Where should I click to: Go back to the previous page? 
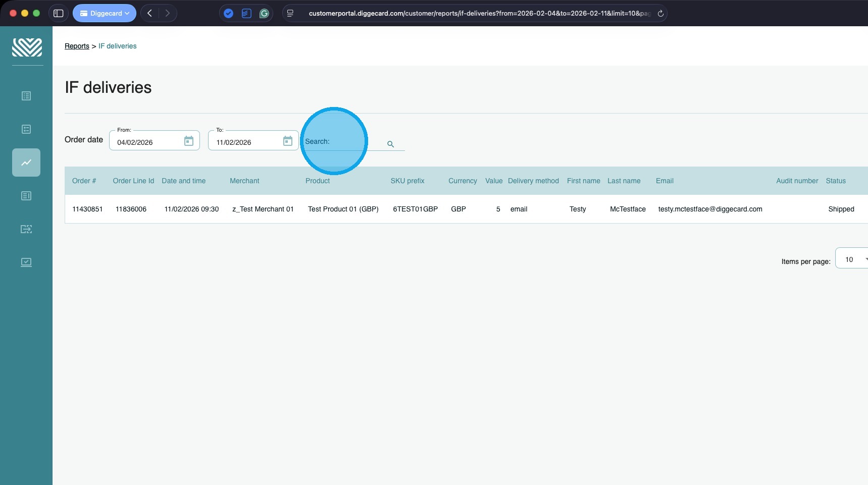(x=149, y=13)
